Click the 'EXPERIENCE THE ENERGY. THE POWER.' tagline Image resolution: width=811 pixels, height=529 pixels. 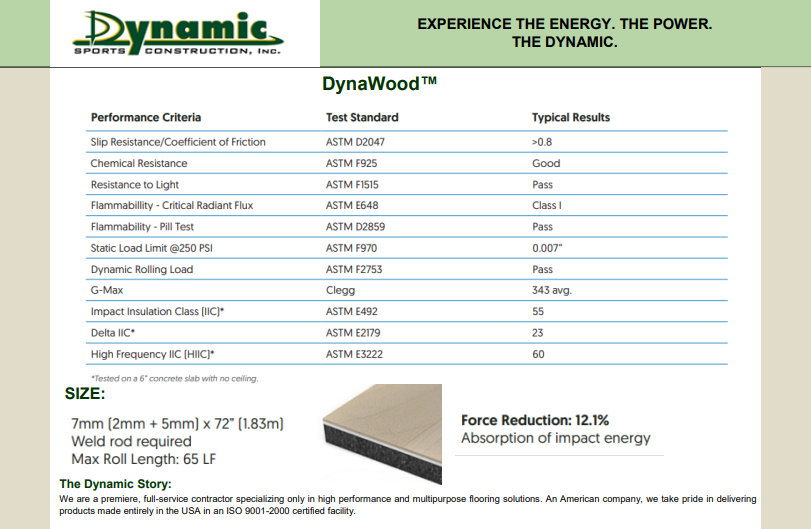(x=565, y=24)
